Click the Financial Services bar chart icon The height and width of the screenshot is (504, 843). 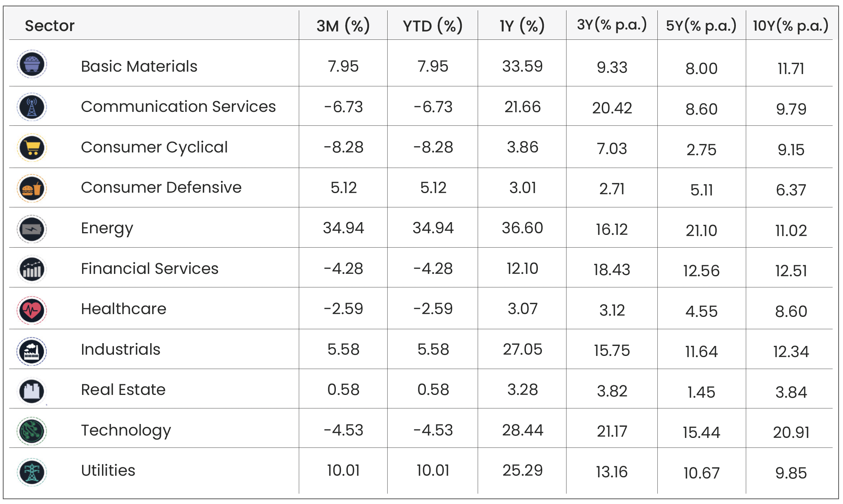[x=32, y=270]
